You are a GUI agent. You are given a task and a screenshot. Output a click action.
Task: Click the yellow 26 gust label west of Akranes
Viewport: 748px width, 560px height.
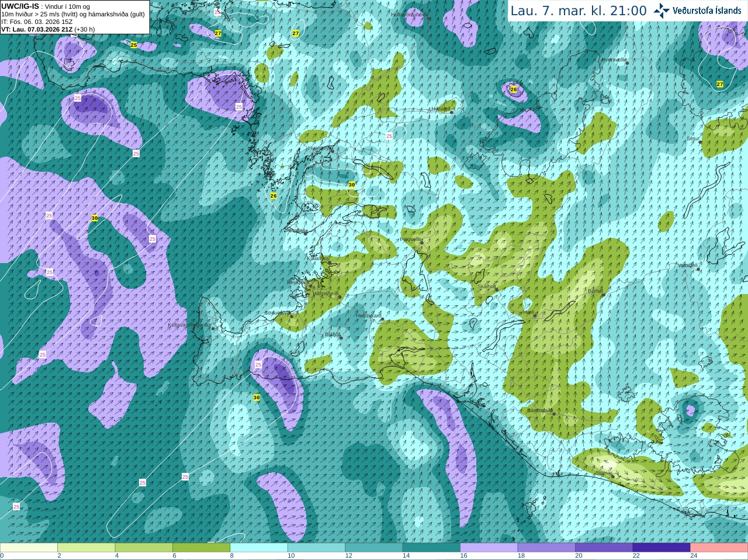pyautogui.click(x=273, y=196)
